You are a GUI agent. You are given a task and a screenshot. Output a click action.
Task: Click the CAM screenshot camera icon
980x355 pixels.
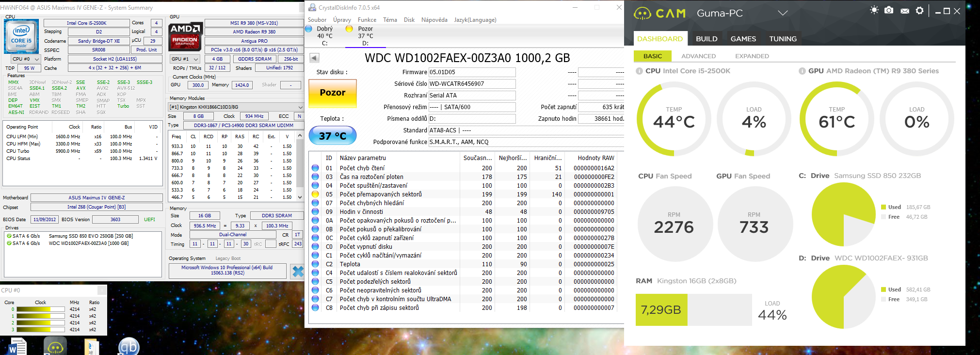pos(889,11)
